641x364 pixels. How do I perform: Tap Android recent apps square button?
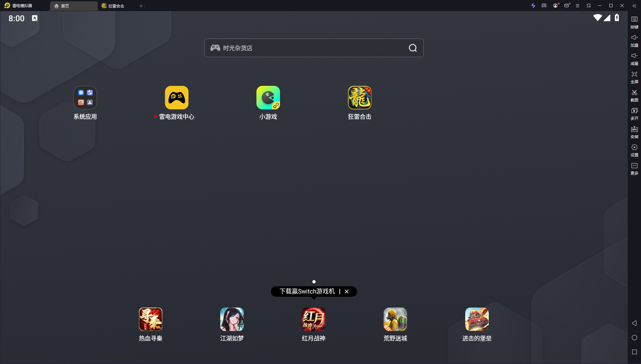634,352
